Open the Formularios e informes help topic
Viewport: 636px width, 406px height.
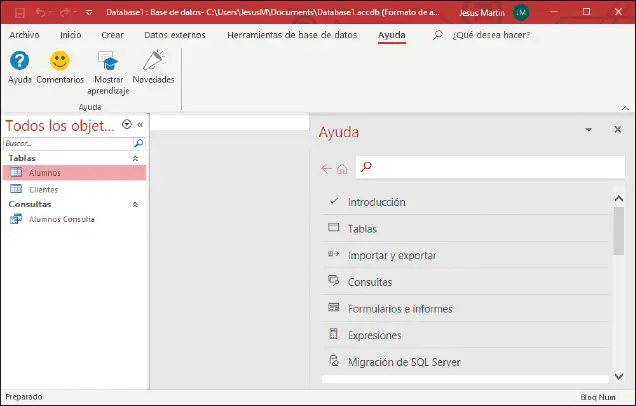pos(400,309)
